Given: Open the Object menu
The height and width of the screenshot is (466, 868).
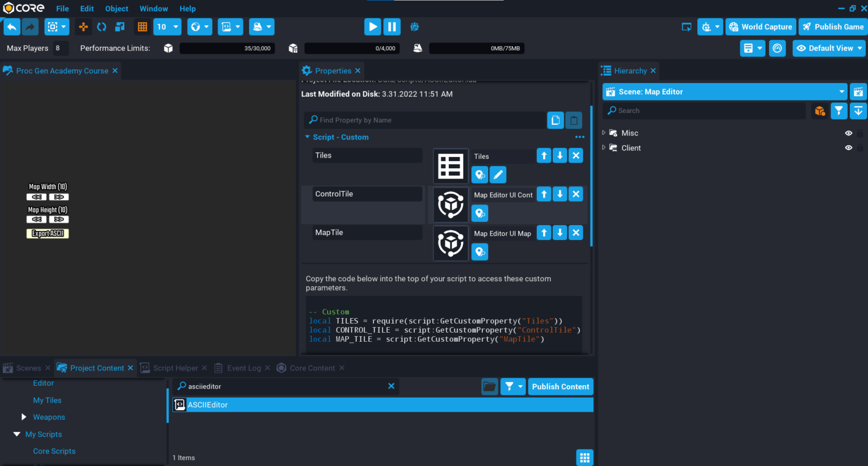Looking at the screenshot, I should tap(116, 8).
